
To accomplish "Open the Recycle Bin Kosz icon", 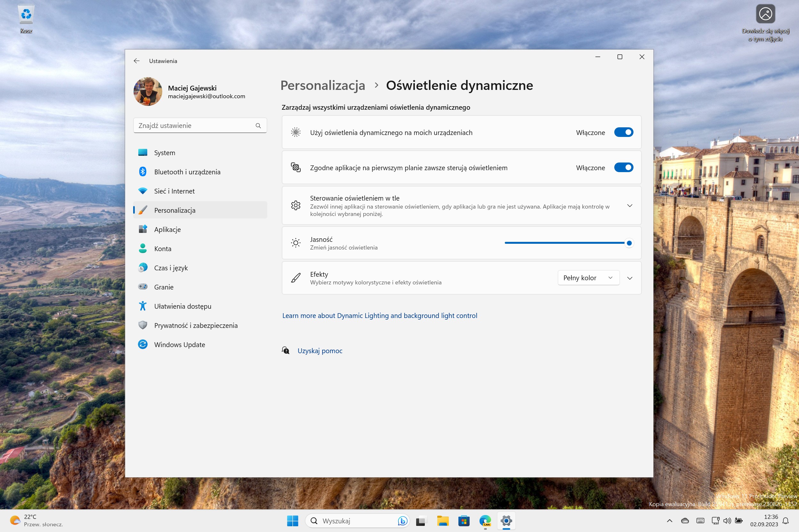I will click(26, 19).
